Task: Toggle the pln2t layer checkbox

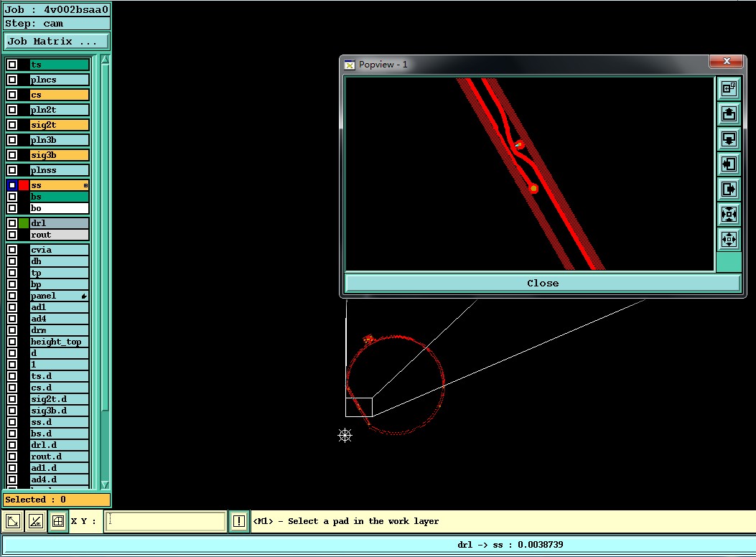Action: (x=12, y=110)
